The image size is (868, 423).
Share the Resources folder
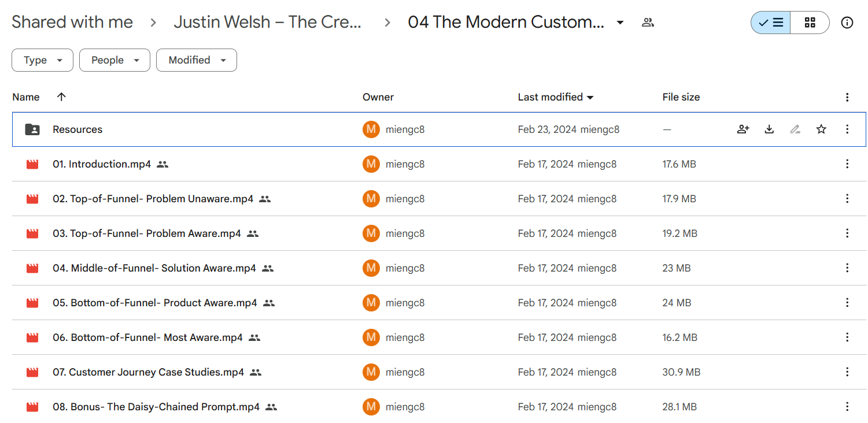point(743,129)
